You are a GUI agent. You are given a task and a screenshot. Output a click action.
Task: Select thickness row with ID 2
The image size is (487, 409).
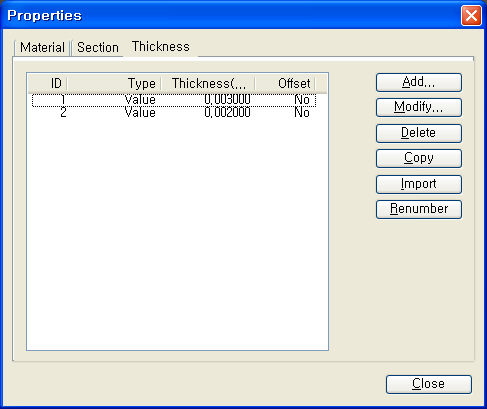(174, 113)
